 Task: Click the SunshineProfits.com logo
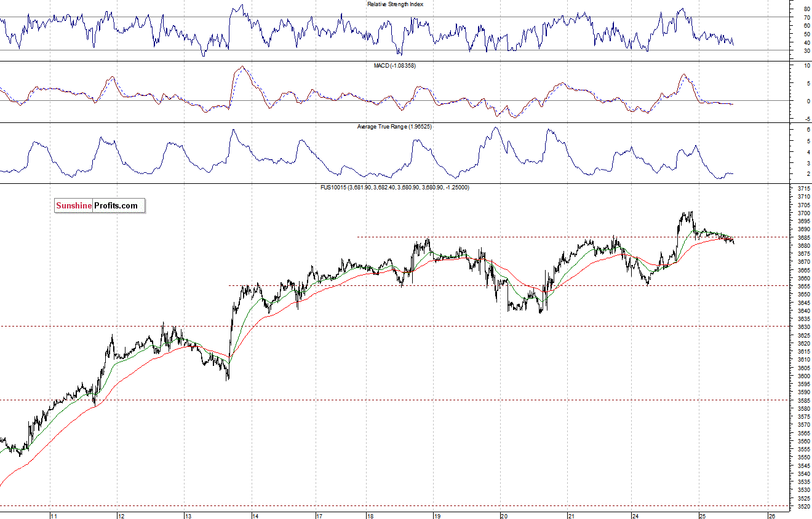(x=100, y=205)
